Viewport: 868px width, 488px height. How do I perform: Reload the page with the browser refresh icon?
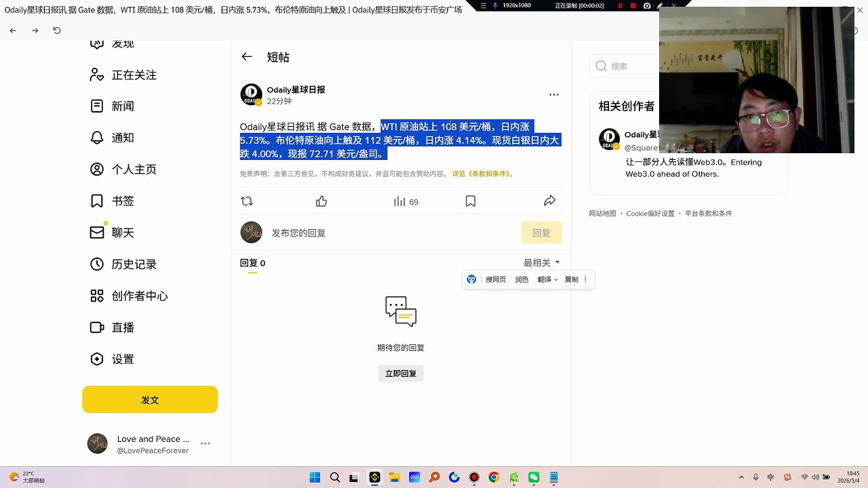pos(57,30)
